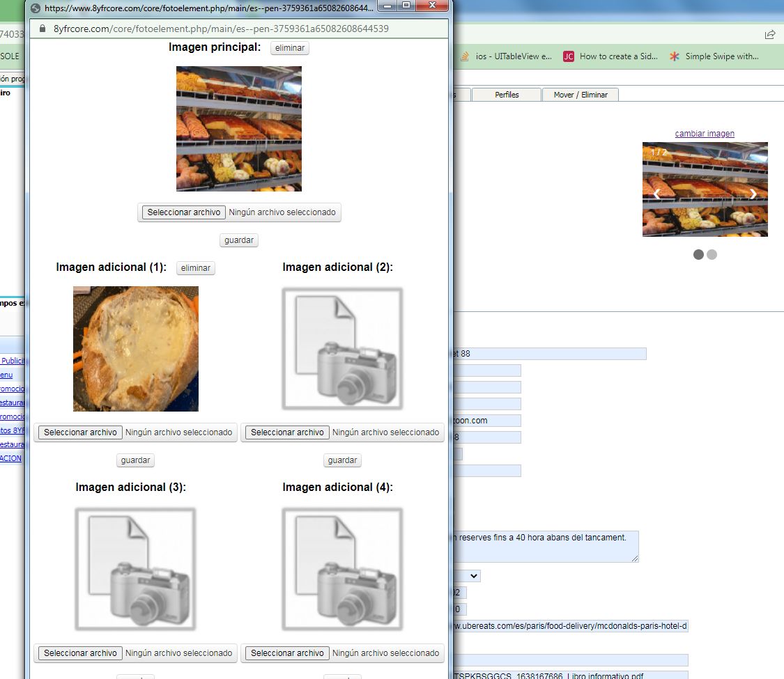Select the first carousel dot indicator
784x679 pixels.
pos(698,255)
